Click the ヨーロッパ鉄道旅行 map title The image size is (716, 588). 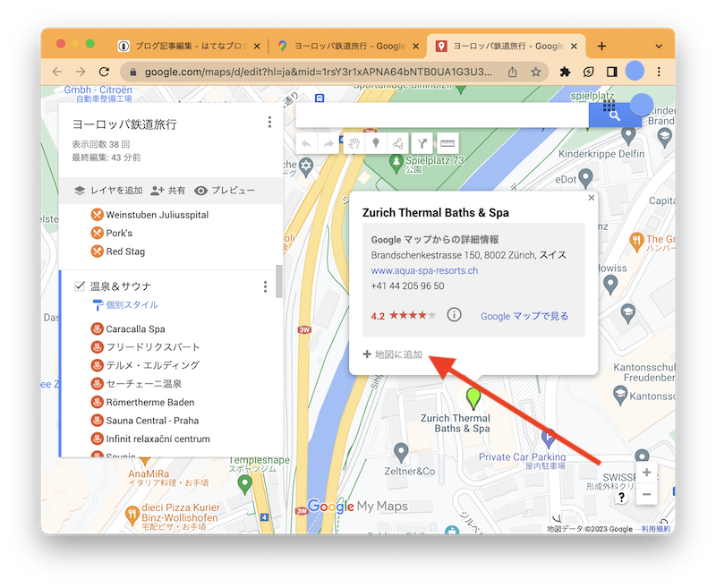(x=124, y=124)
